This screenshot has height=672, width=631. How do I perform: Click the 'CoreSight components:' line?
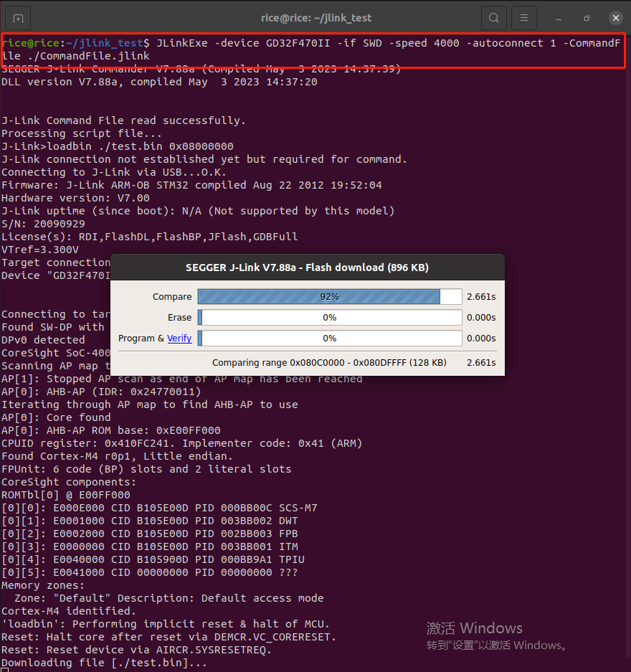click(x=69, y=482)
